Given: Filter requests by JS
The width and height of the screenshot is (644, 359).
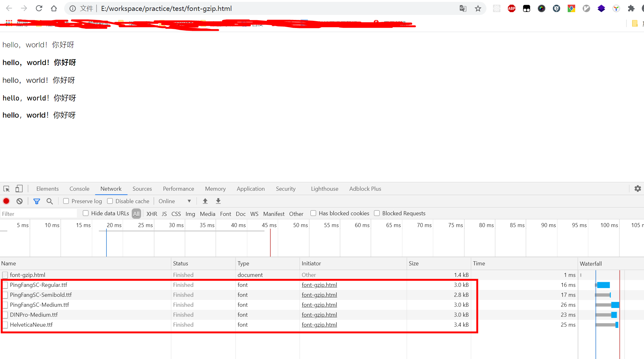Looking at the screenshot, I should 164,214.
